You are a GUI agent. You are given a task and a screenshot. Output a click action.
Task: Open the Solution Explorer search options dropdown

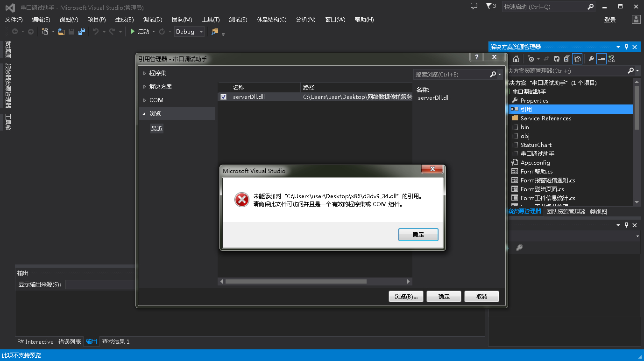637,70
